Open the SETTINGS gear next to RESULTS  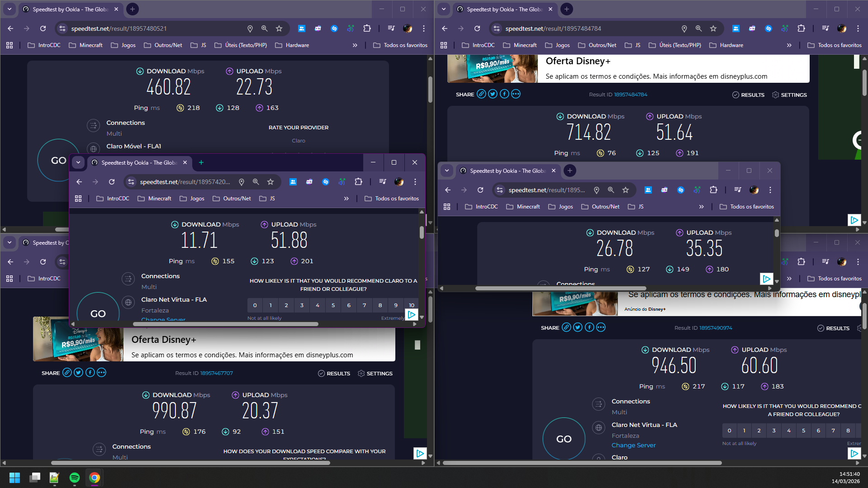(x=361, y=373)
